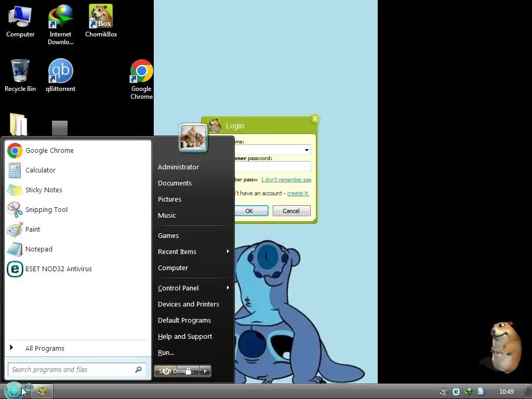Select the Recycle Bin desktop icon
This screenshot has width=532, height=399.
20,75
